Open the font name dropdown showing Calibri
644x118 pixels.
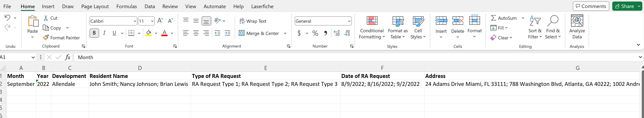135,21
